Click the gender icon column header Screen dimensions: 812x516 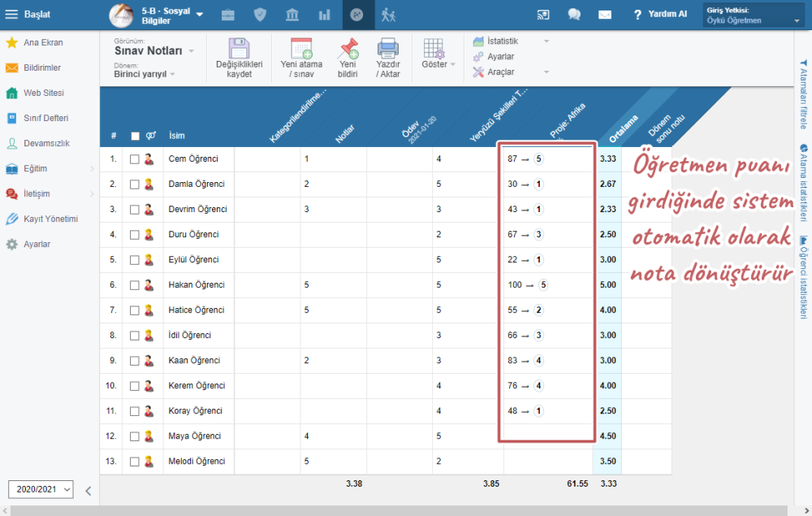point(151,136)
